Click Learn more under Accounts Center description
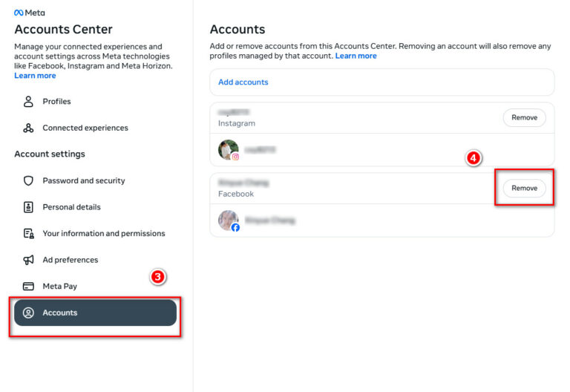570x392 pixels. 36,76
